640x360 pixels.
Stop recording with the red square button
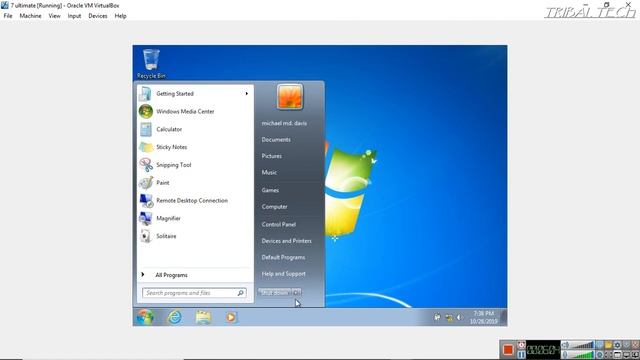coord(508,349)
